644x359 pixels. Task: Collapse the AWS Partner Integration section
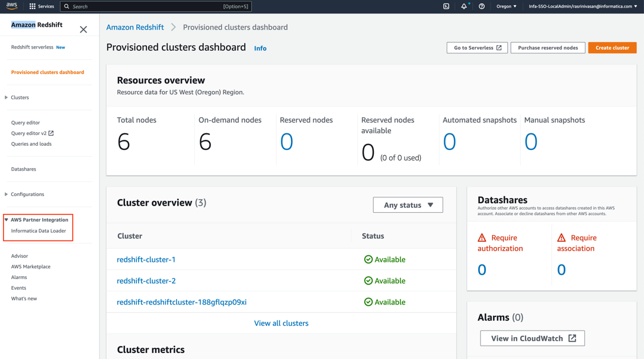click(x=6, y=220)
